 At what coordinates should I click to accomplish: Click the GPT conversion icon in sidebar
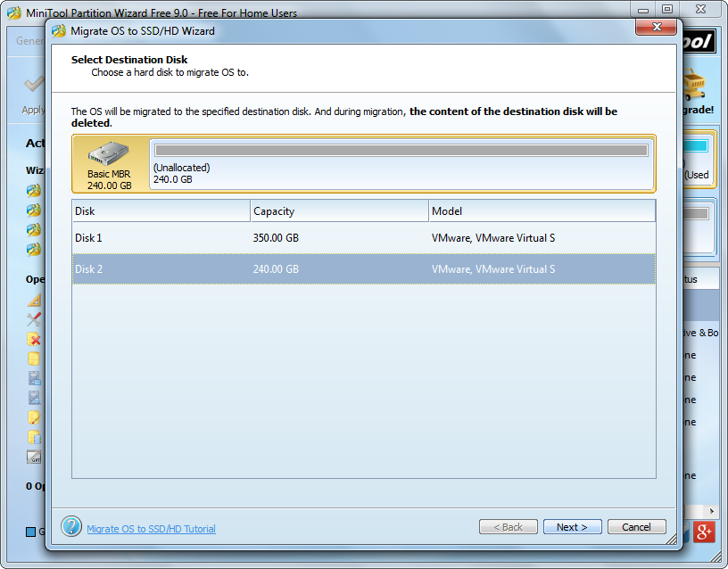pos(34,457)
